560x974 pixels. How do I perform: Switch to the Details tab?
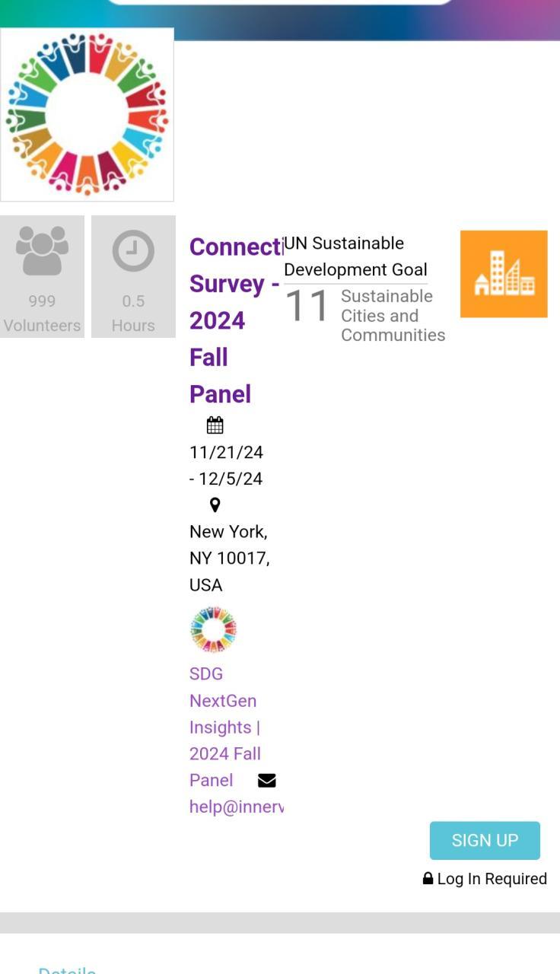pos(67,969)
